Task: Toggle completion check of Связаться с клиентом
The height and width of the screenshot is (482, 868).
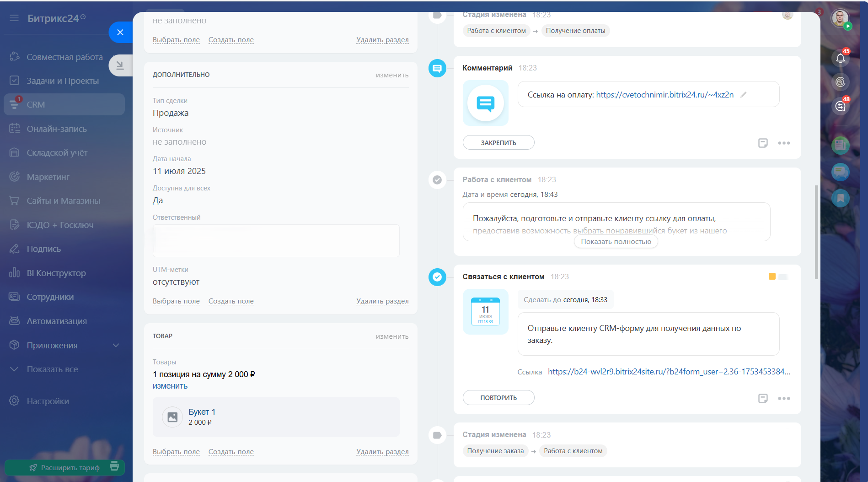Action: pos(437,277)
